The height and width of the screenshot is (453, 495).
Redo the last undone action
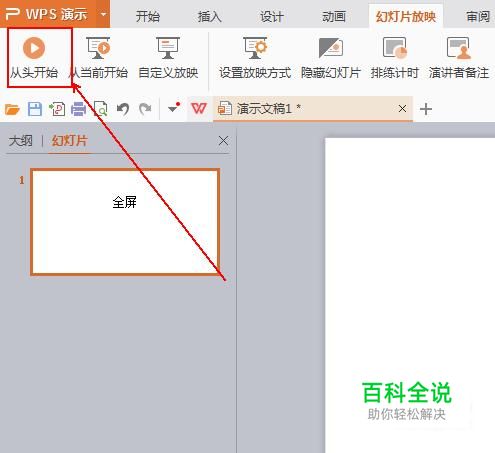tap(145, 109)
